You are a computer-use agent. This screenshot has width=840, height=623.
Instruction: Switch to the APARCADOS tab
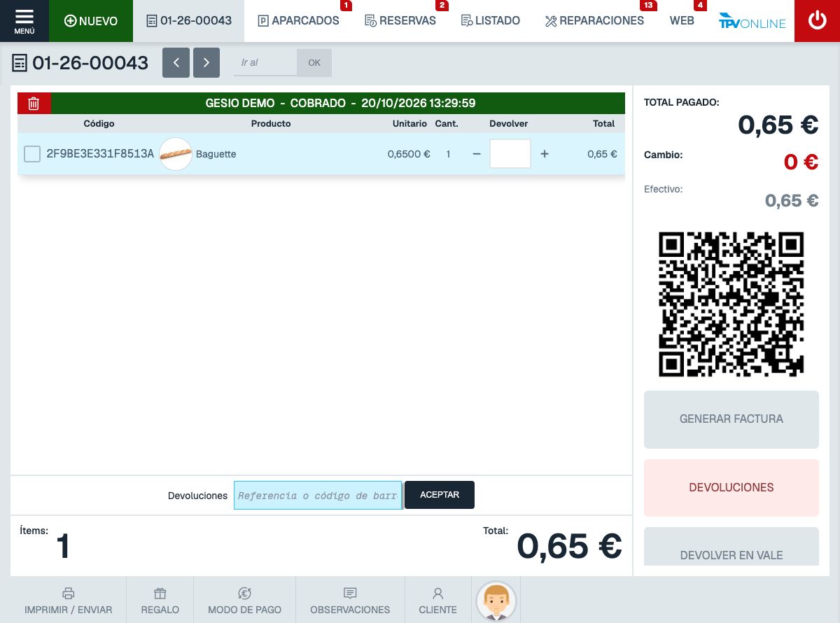[x=299, y=21]
